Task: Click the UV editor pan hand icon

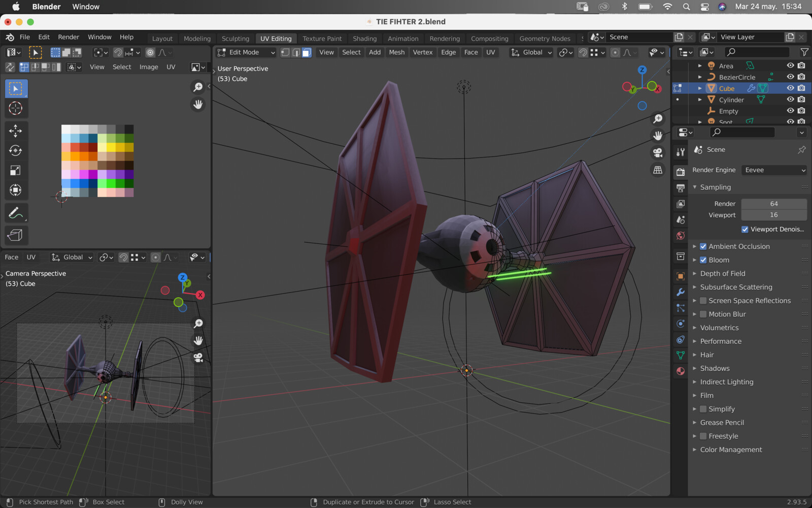Action: tap(198, 104)
